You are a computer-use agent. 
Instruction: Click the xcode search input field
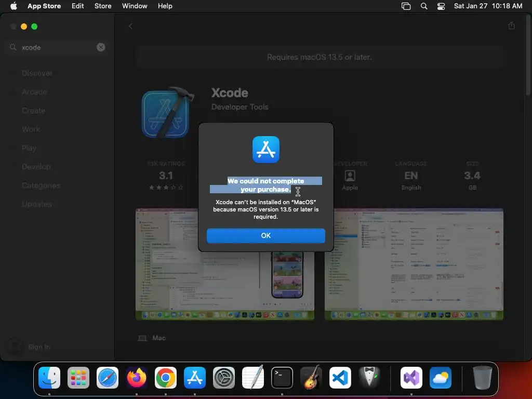pos(58,47)
